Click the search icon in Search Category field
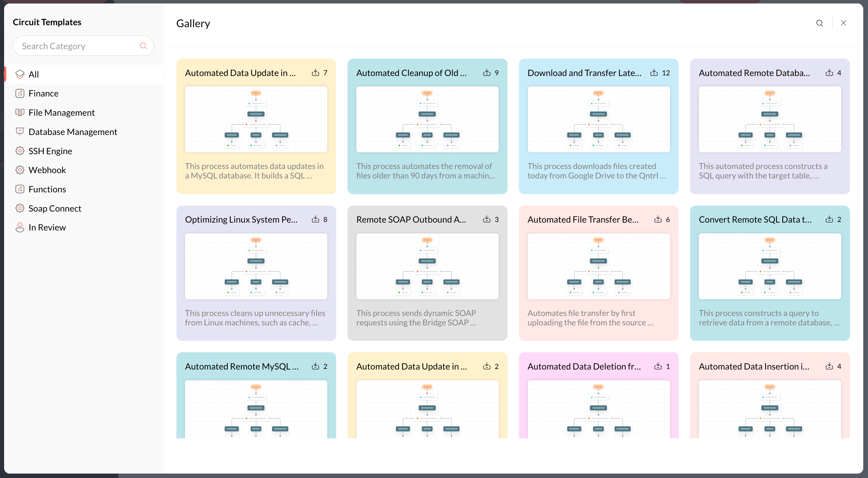Viewport: 868px width, 478px height. point(143,46)
